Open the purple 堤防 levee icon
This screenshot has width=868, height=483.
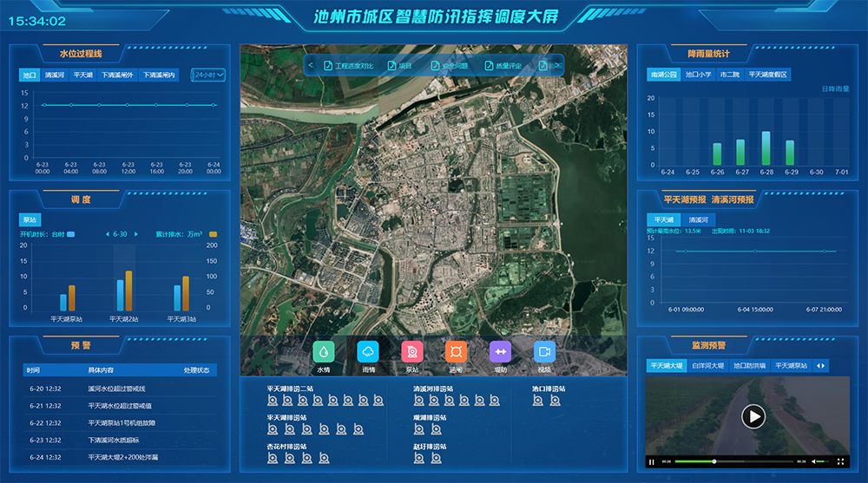[x=500, y=351]
